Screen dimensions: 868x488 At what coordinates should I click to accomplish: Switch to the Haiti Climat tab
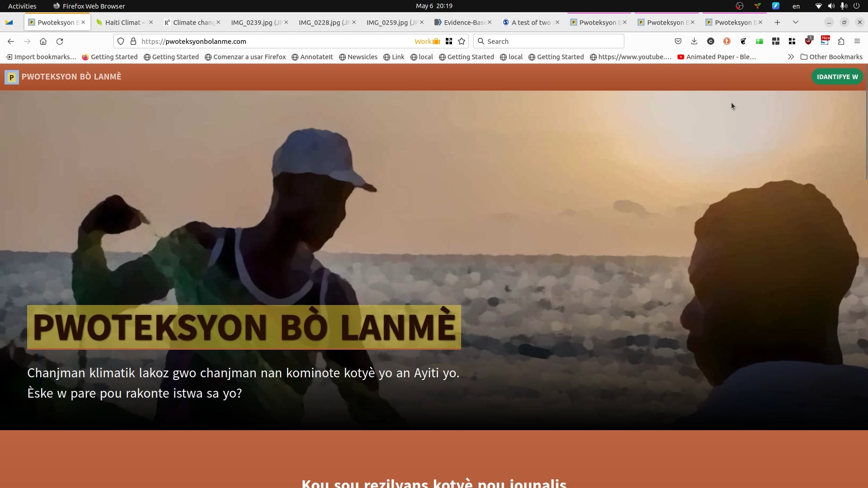click(x=122, y=22)
